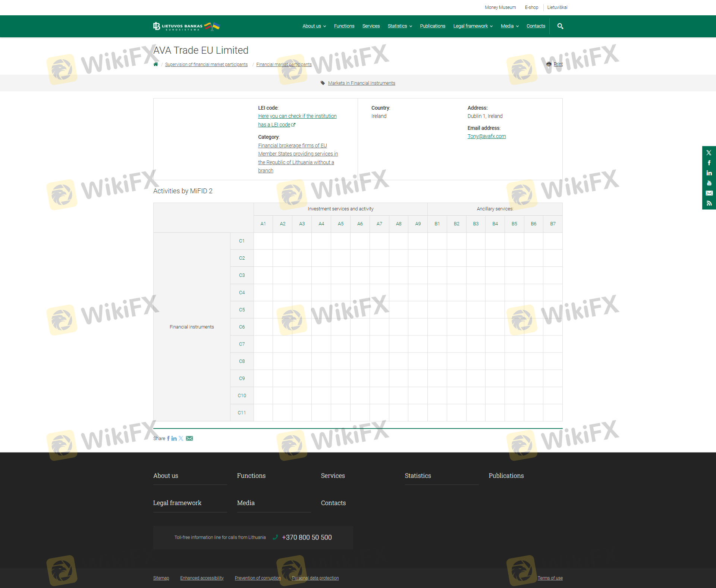Share on LinkedIn below the table

pos(174,438)
